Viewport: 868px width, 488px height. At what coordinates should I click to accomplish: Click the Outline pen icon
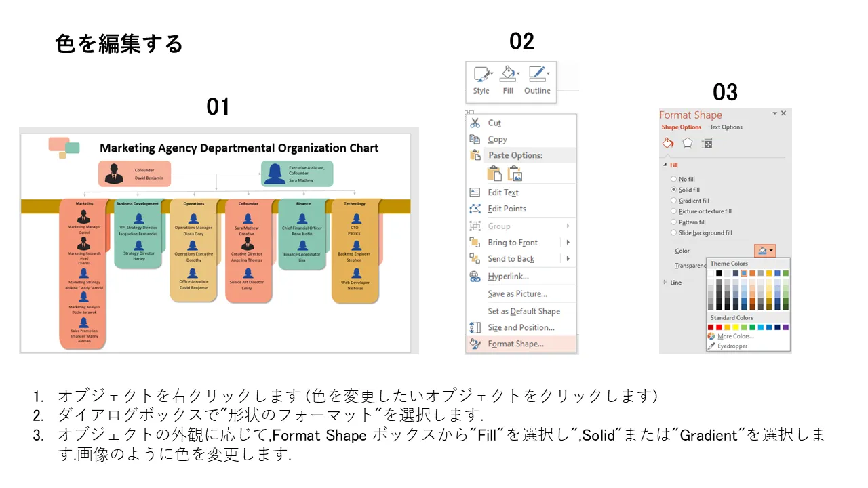coord(537,74)
